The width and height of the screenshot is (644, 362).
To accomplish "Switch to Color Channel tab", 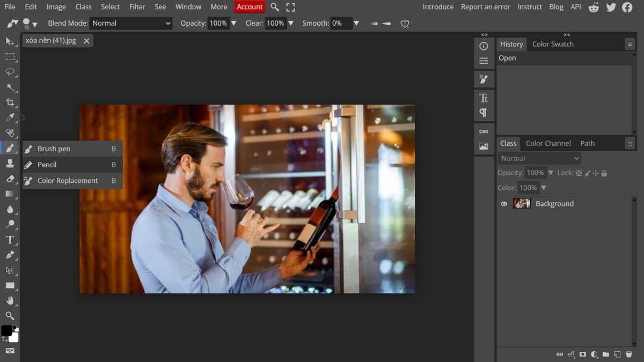I will point(548,143).
